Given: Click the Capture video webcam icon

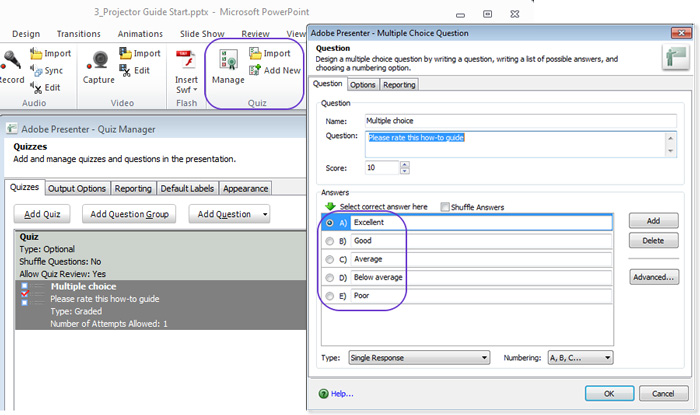Looking at the screenshot, I should [98, 62].
